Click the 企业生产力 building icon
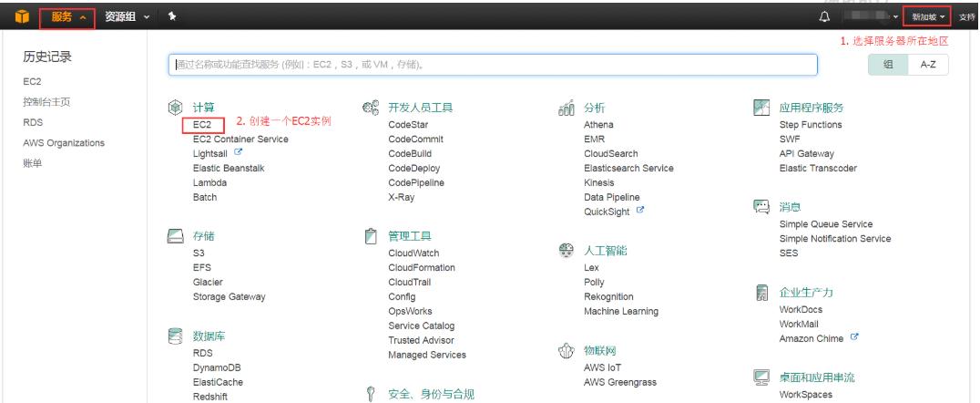Screen dimensions: 980x403 point(761,293)
